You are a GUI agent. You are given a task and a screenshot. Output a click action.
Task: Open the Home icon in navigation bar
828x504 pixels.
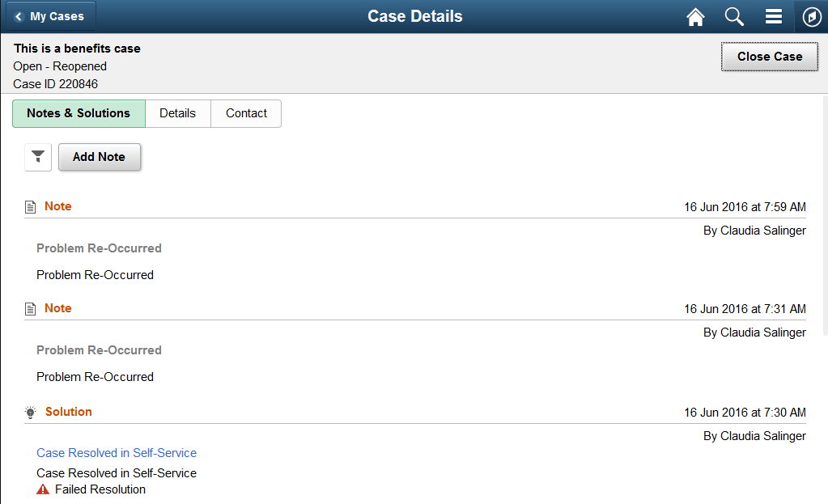click(x=694, y=16)
